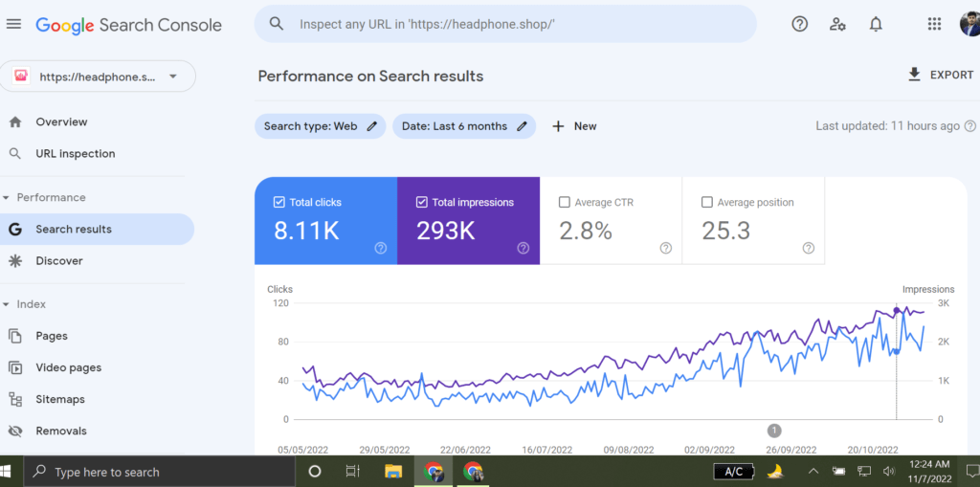Viewport: 980px width, 487px height.
Task: Click the blue clicks data point on chart
Action: pyautogui.click(x=897, y=351)
